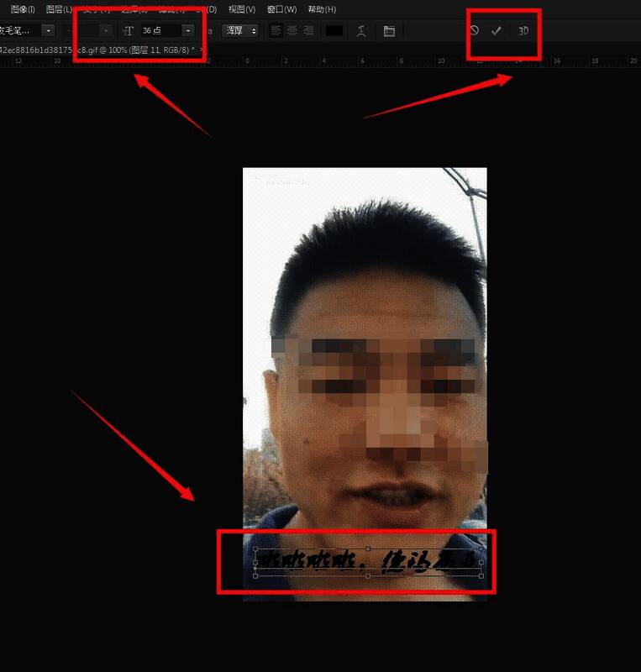Cancel the current text edit
641x672 pixels.
pyautogui.click(x=475, y=31)
